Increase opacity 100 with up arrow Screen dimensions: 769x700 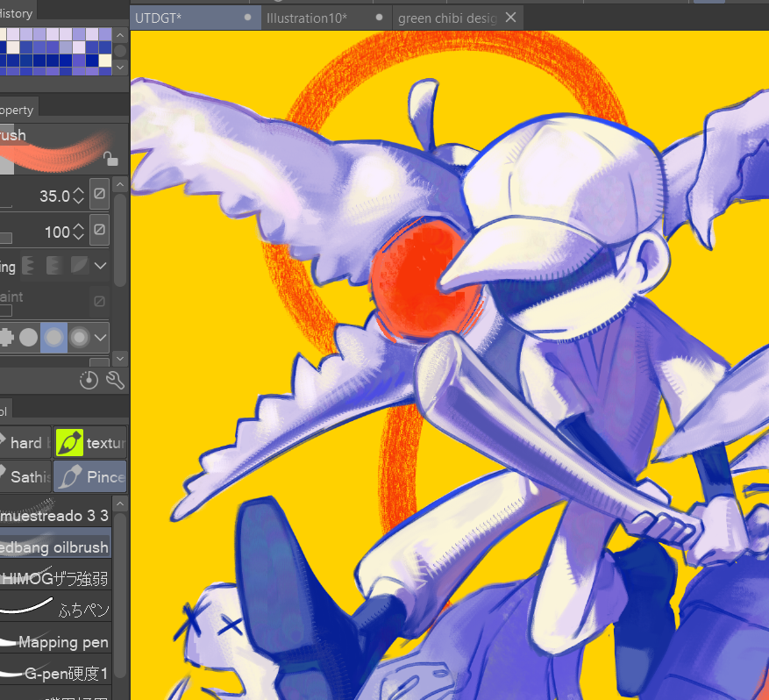click(78, 226)
